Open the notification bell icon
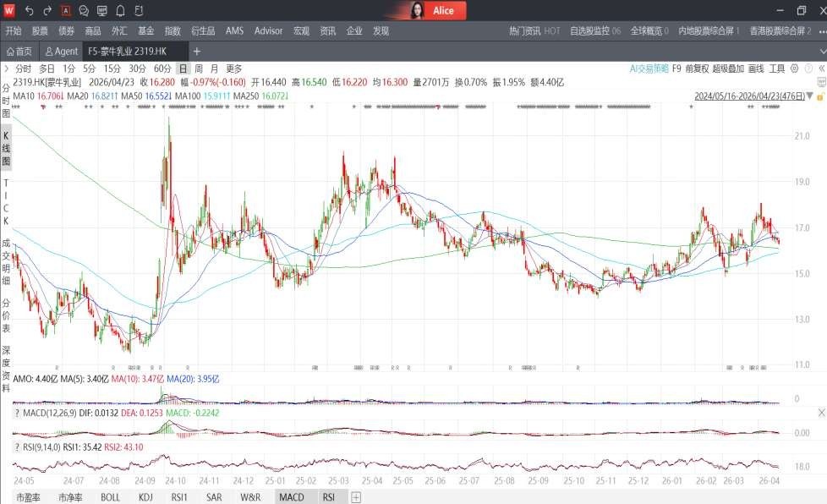The height and width of the screenshot is (504, 827). coord(120,11)
